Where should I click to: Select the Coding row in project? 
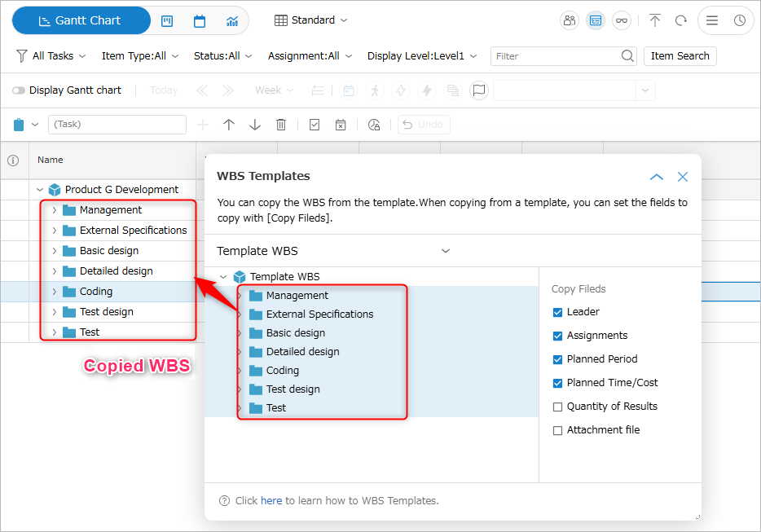coord(96,291)
